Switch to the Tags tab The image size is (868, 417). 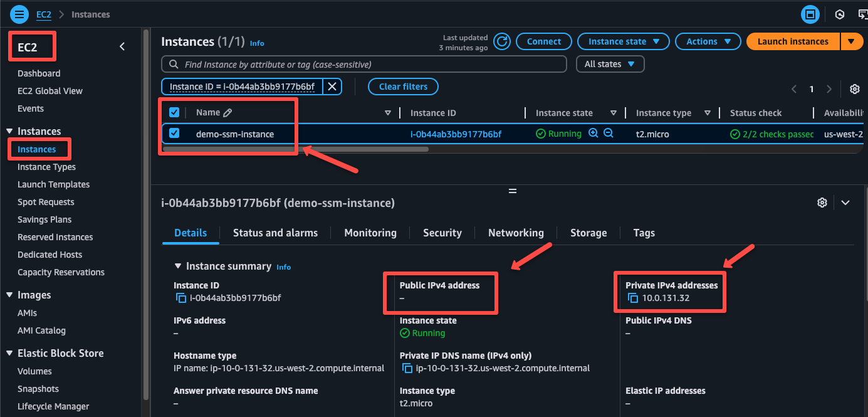point(644,233)
